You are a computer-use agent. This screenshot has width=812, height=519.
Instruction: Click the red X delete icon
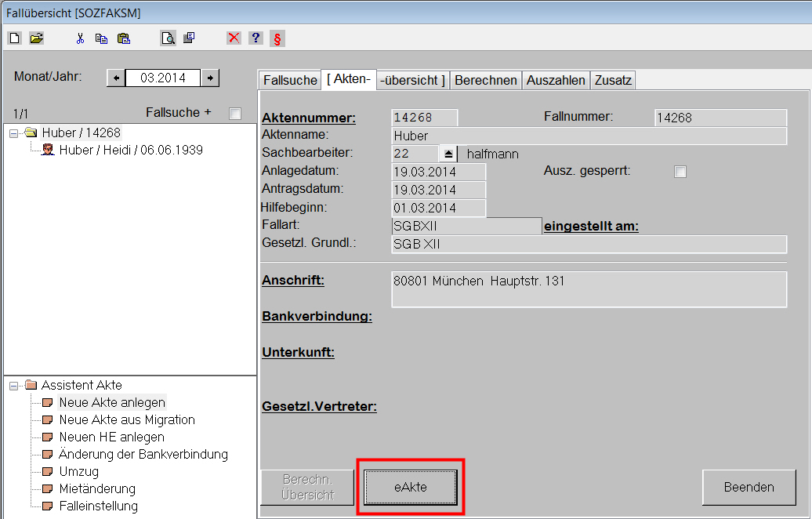point(234,38)
